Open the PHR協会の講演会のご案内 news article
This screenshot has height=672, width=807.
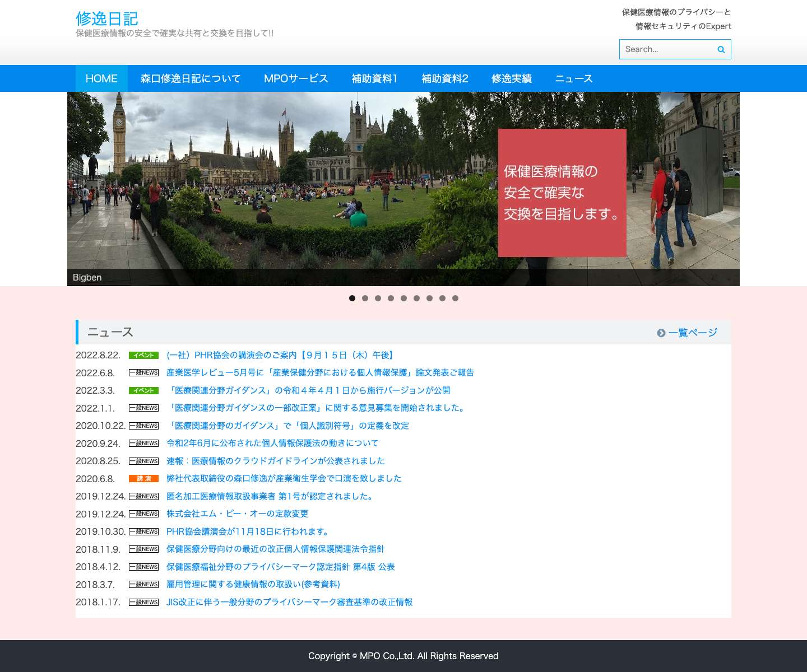point(281,355)
